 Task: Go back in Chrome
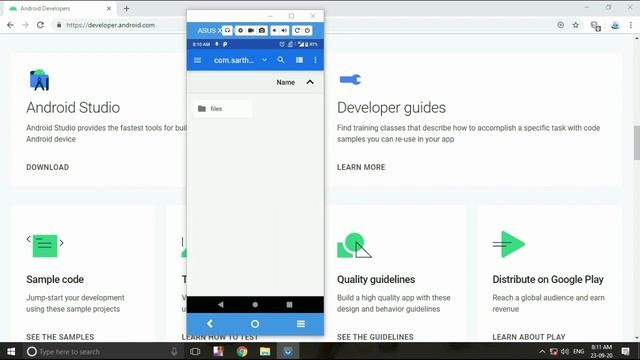tap(11, 25)
